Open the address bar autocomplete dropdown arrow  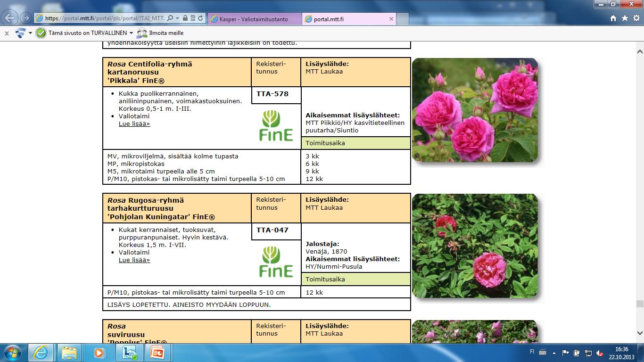pos(177,18)
